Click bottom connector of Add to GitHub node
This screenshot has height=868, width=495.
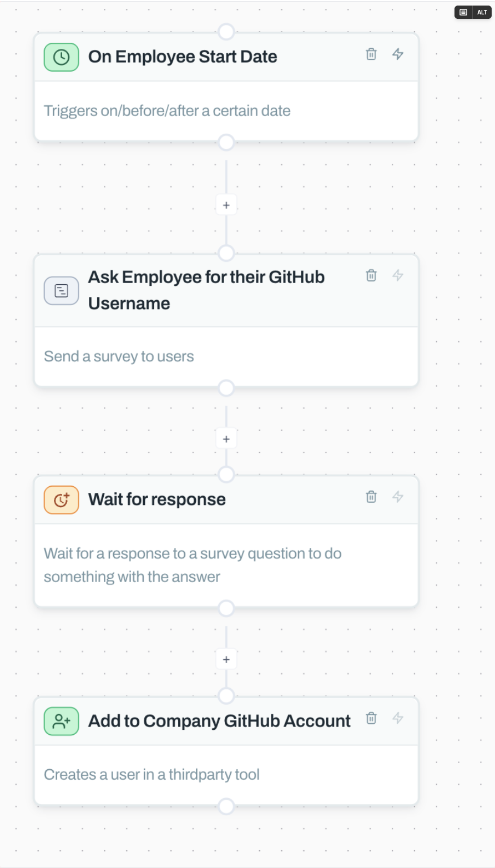(x=226, y=806)
